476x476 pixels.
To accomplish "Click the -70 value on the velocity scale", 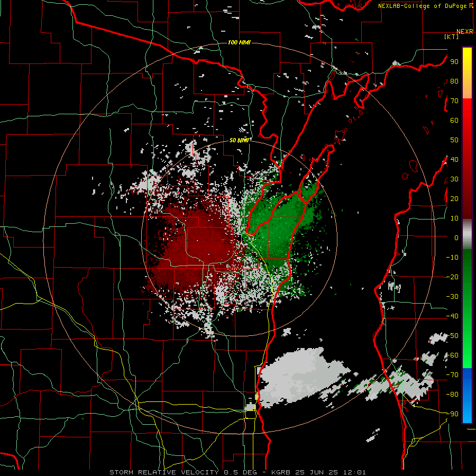I will coord(452,375).
